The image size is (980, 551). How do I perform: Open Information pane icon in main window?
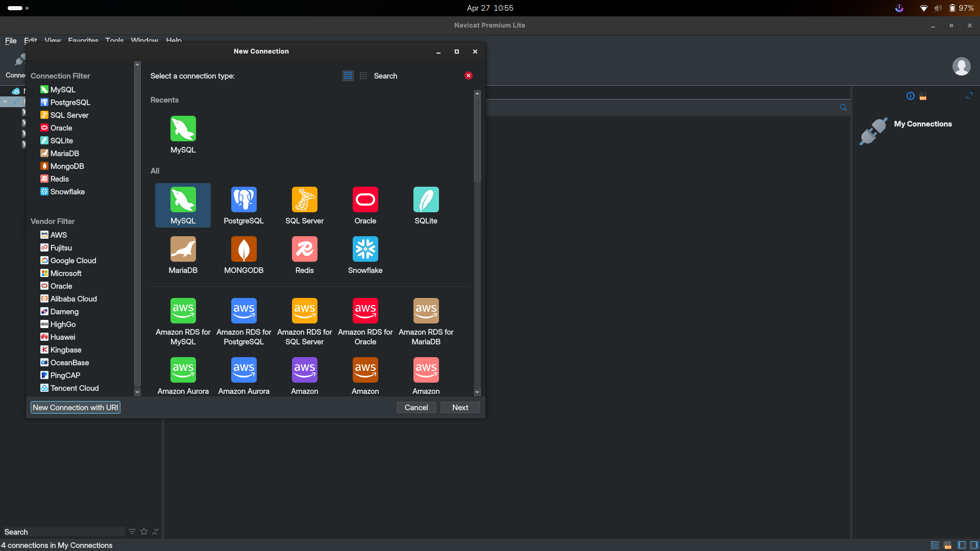point(910,96)
